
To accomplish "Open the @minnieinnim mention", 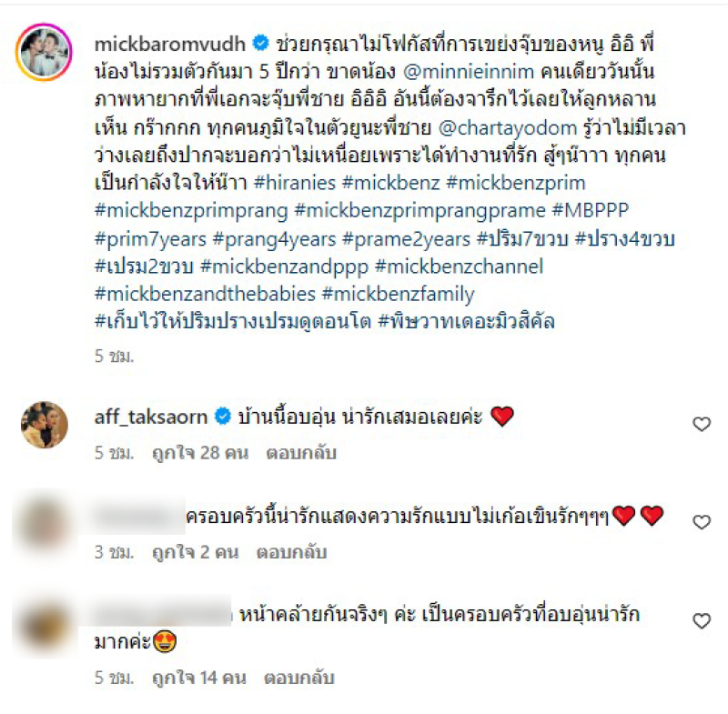I will pyautogui.click(x=469, y=72).
